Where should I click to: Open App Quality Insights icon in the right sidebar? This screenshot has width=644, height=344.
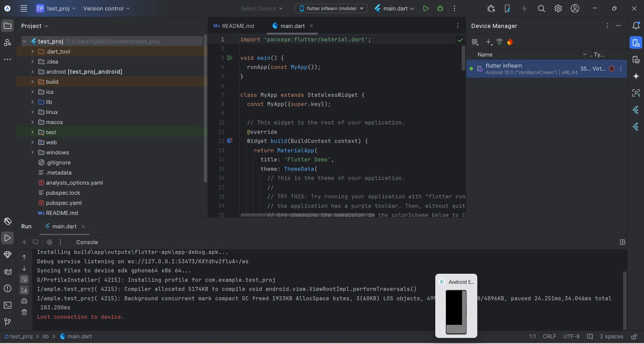(636, 93)
